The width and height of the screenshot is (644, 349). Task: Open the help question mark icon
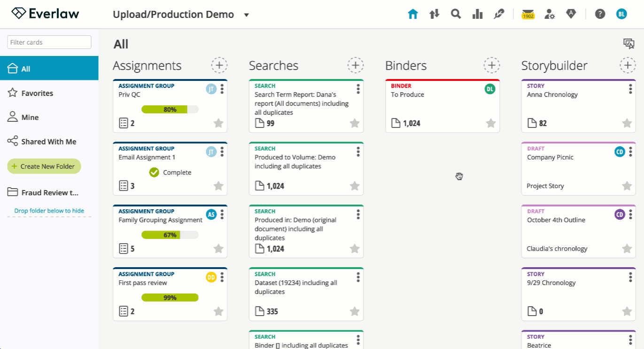click(600, 14)
